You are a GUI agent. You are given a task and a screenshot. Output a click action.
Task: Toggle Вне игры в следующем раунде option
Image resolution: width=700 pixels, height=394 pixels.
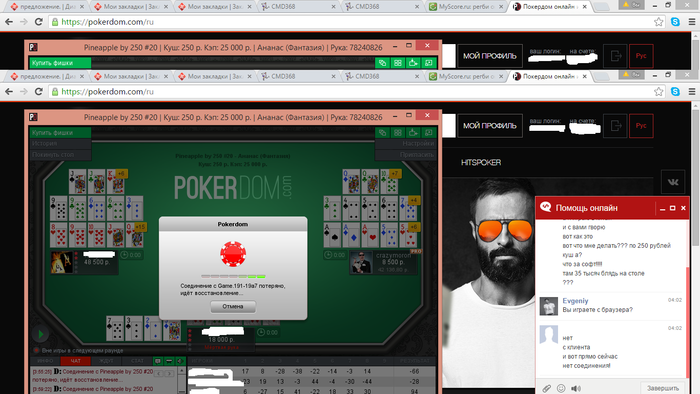click(x=37, y=350)
